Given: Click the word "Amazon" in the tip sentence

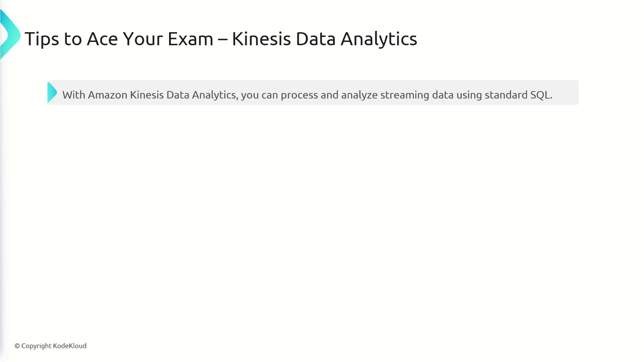Looking at the screenshot, I should (x=107, y=95).
